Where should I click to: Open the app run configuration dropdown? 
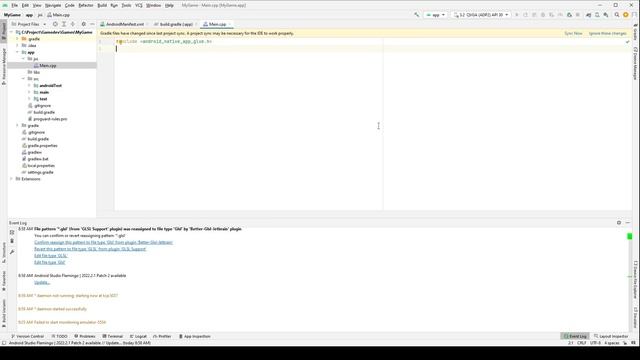(436, 15)
